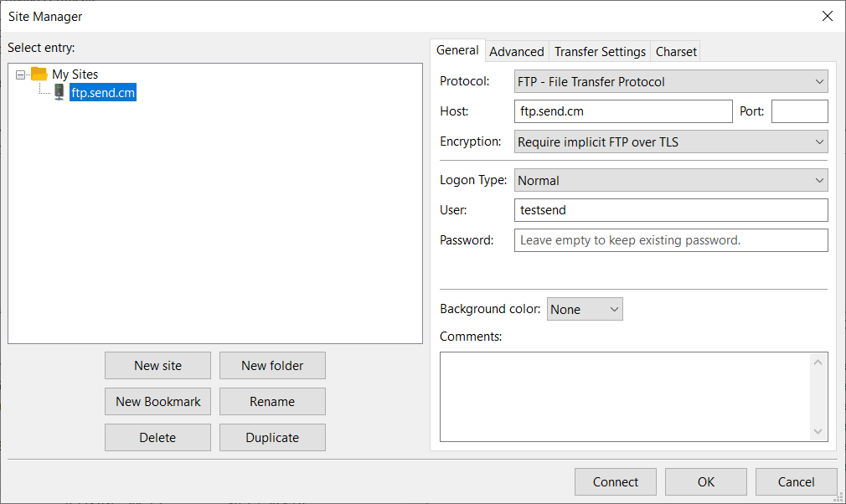
Task: Open the Advanced tab
Action: pos(516,52)
